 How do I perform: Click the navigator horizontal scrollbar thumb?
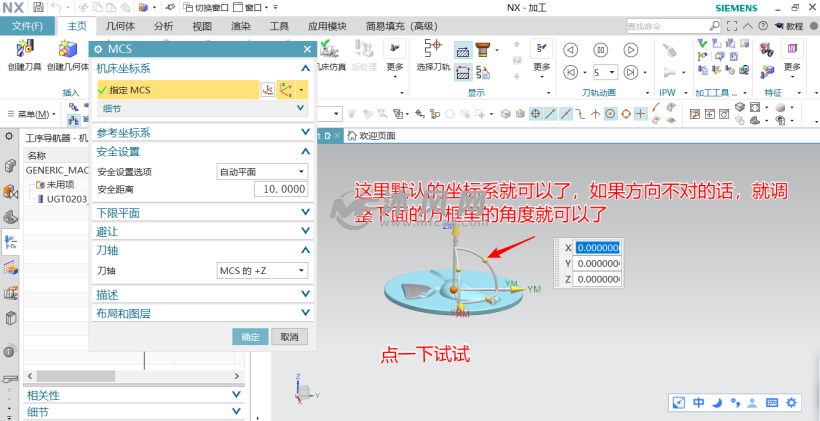[76, 376]
